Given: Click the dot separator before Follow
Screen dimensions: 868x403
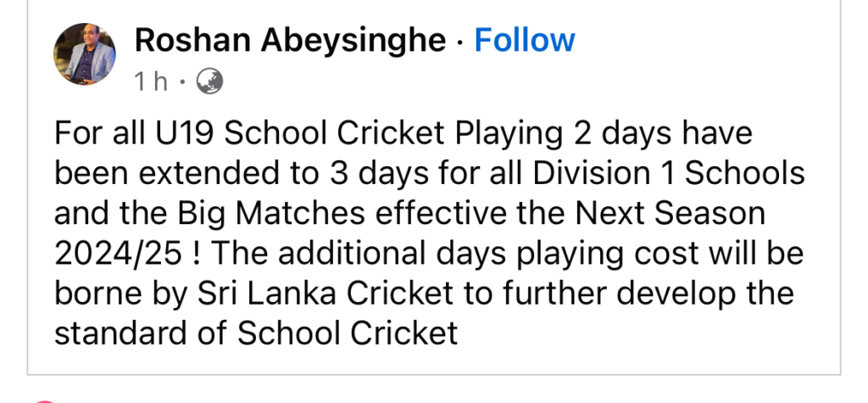Looking at the screenshot, I should click(x=462, y=40).
